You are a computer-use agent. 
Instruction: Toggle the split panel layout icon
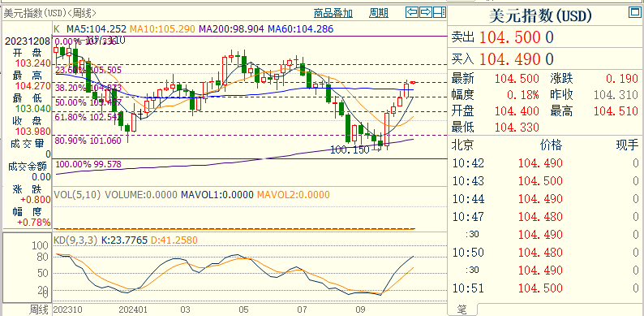(440, 12)
